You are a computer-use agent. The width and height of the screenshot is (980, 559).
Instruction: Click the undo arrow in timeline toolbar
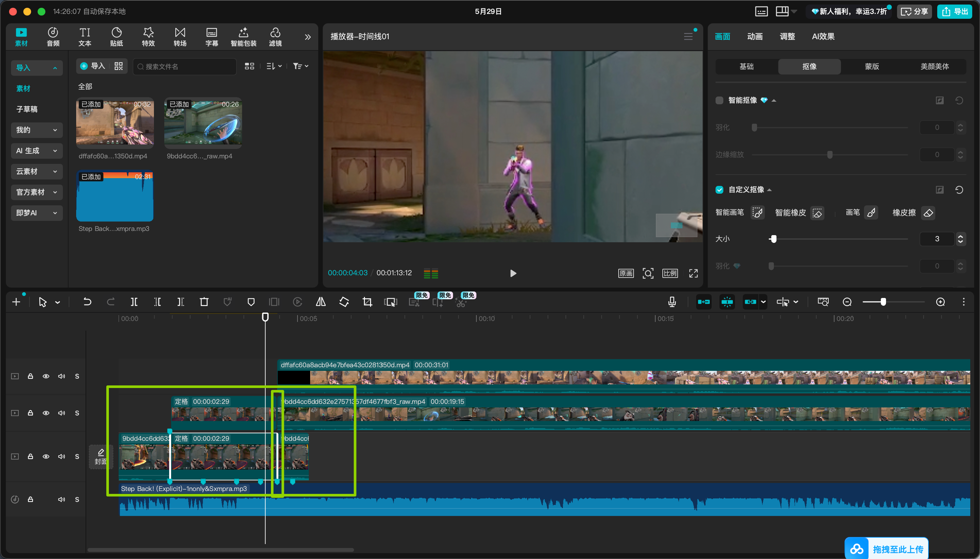87,302
